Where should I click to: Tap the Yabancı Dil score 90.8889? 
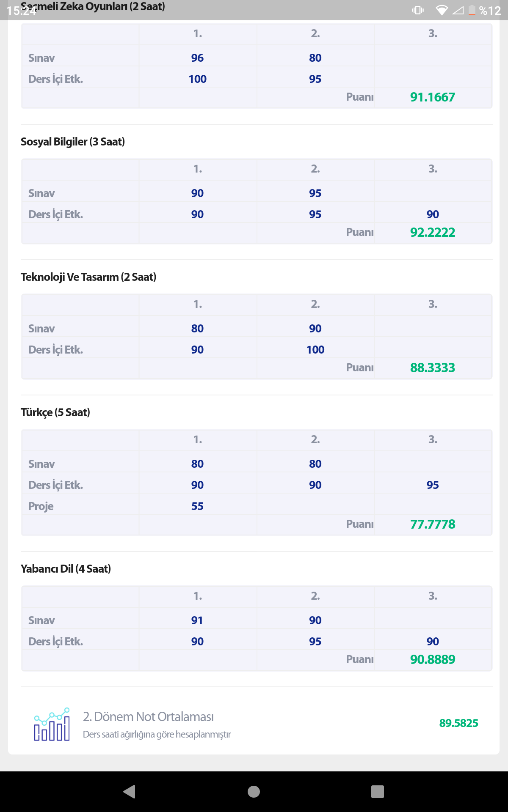point(432,660)
